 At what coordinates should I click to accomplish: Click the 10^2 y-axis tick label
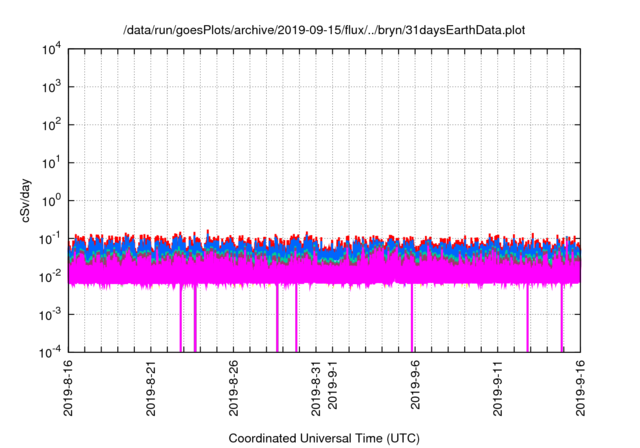tap(52, 125)
